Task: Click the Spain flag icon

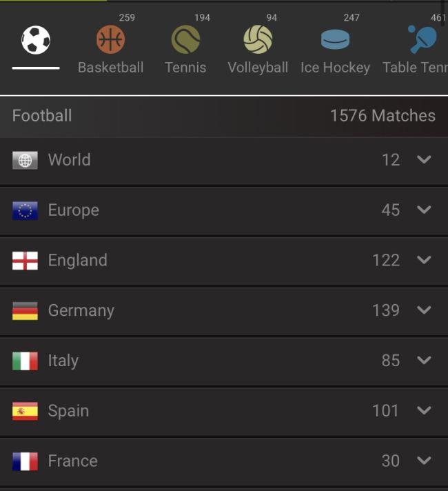Action: coord(25,412)
